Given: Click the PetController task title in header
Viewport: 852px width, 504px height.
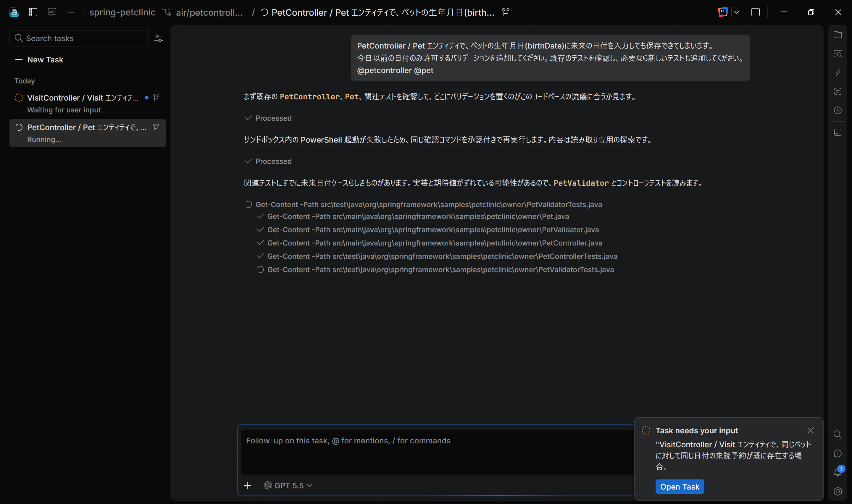Looking at the screenshot, I should tap(383, 12).
